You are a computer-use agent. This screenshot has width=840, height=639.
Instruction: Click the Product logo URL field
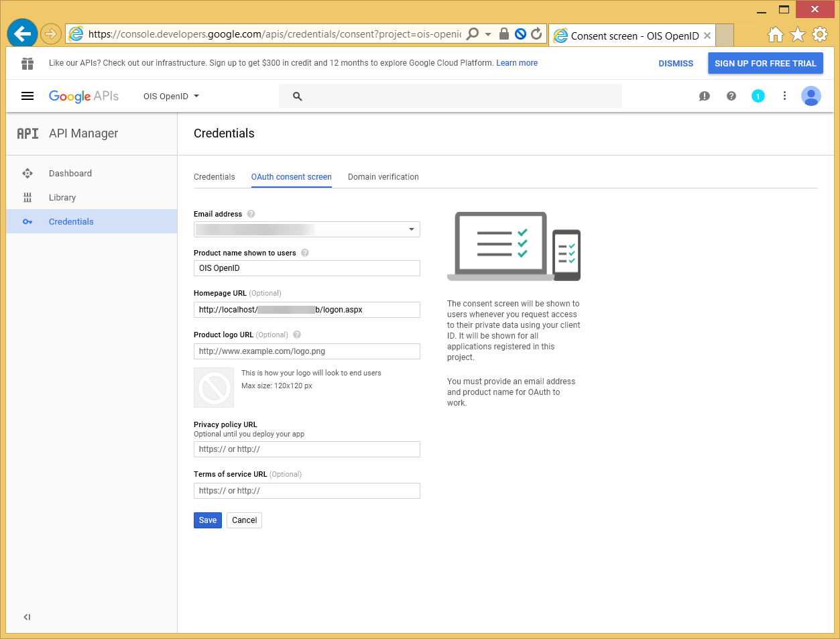[x=307, y=351]
